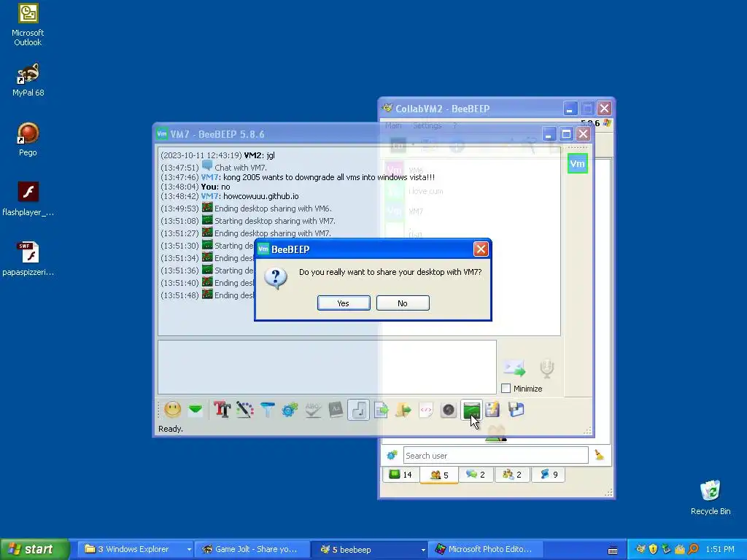This screenshot has height=560, width=747.
Task: Select the MyPal 68 desktop shortcut
Action: [28, 80]
